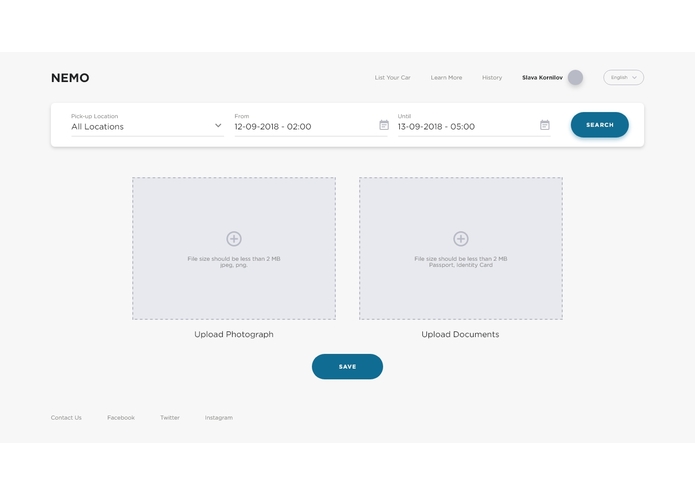
Task: Open the Twitter footer link
Action: point(170,418)
